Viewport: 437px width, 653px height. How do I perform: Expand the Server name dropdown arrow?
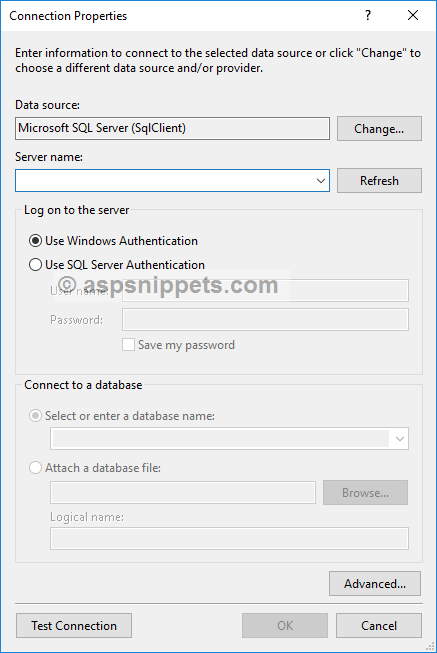(320, 181)
